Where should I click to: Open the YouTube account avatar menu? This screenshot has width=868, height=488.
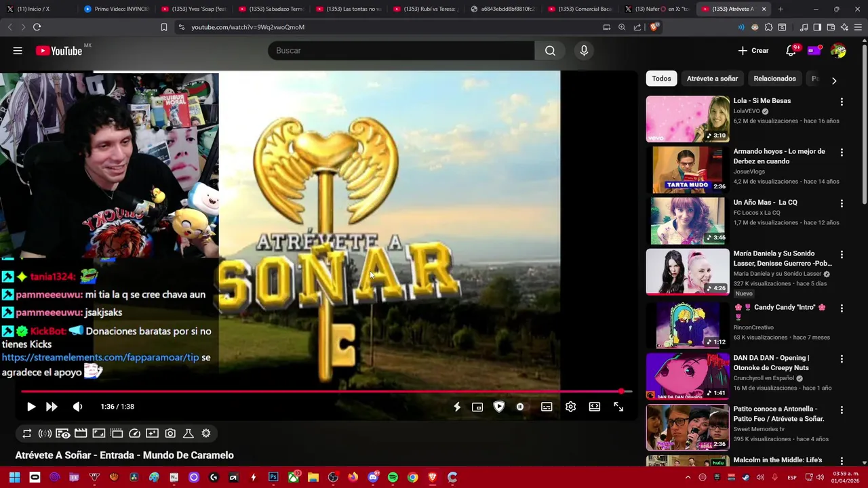click(838, 51)
